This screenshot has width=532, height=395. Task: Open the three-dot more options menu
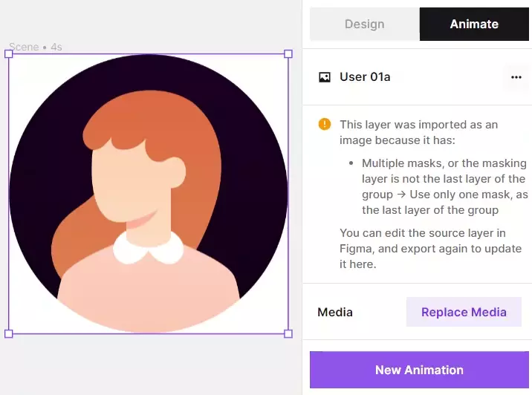click(x=516, y=77)
